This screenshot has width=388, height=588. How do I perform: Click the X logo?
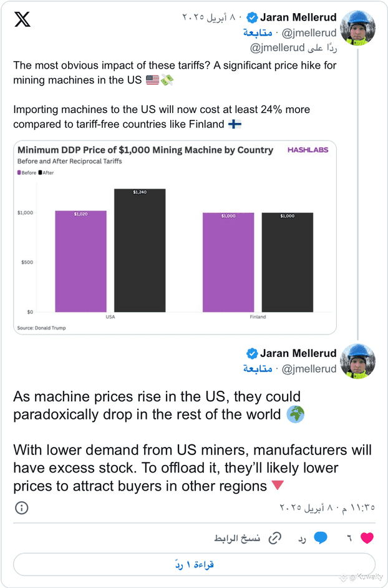click(x=22, y=19)
